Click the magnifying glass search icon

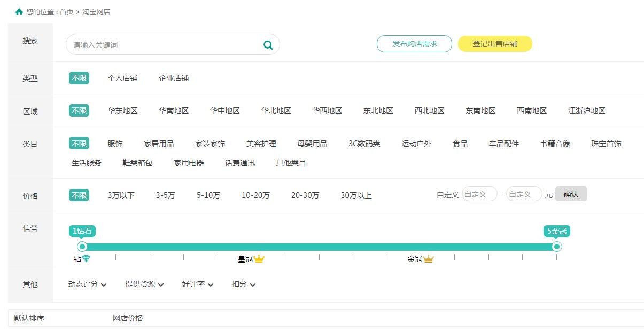click(x=267, y=45)
